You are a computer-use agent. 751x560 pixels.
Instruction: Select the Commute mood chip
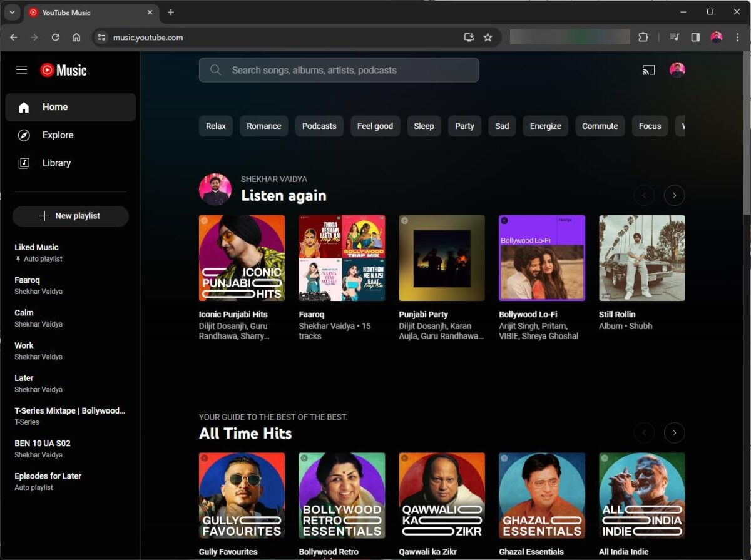600,126
